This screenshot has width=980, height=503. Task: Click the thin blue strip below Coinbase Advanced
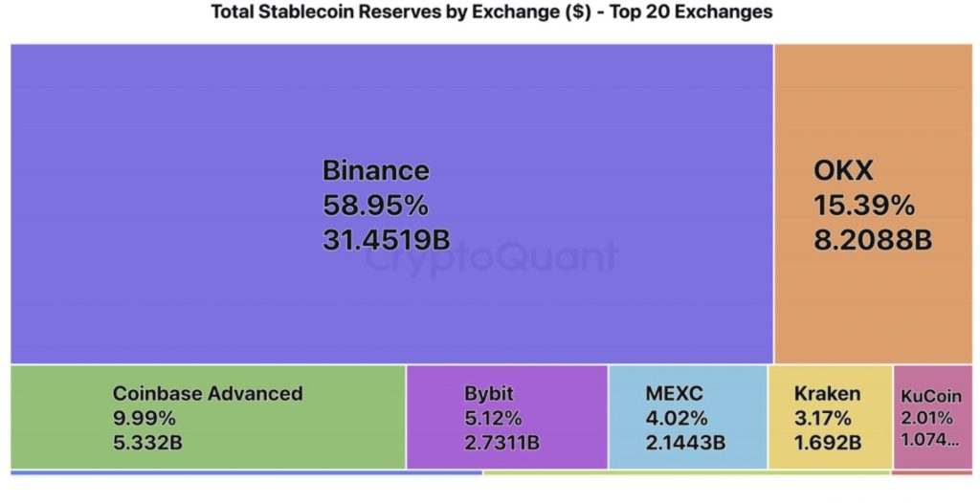click(246, 472)
